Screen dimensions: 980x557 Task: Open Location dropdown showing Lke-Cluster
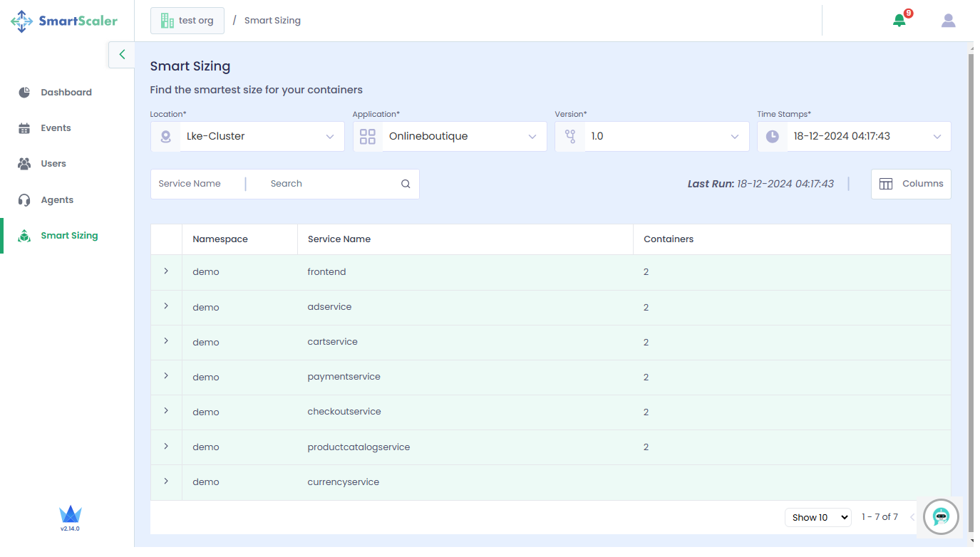coord(247,136)
